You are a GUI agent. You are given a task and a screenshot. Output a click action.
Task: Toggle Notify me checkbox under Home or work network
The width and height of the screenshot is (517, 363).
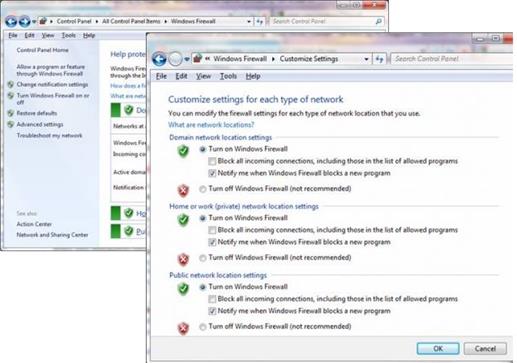[x=212, y=242]
